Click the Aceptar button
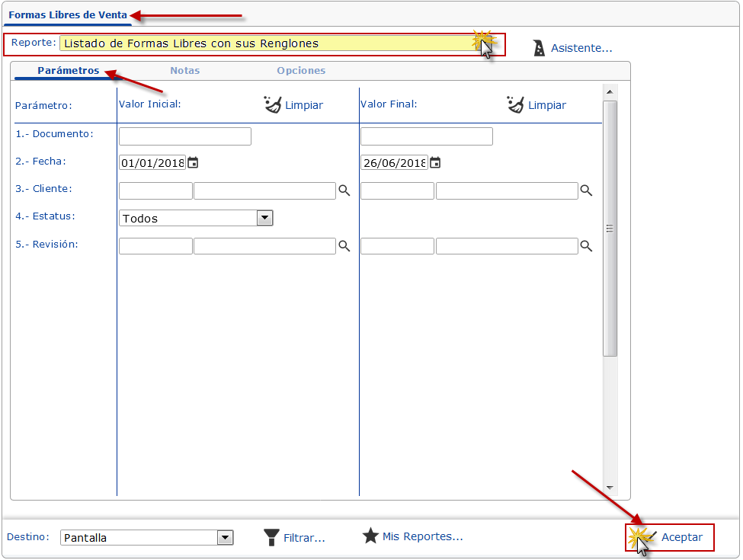 pos(670,537)
